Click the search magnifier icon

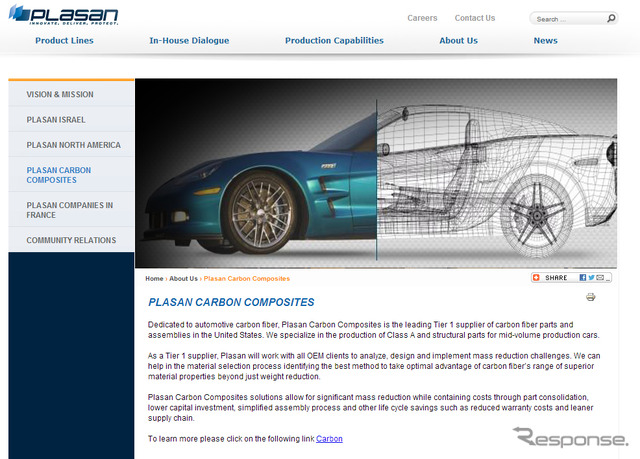point(611,18)
